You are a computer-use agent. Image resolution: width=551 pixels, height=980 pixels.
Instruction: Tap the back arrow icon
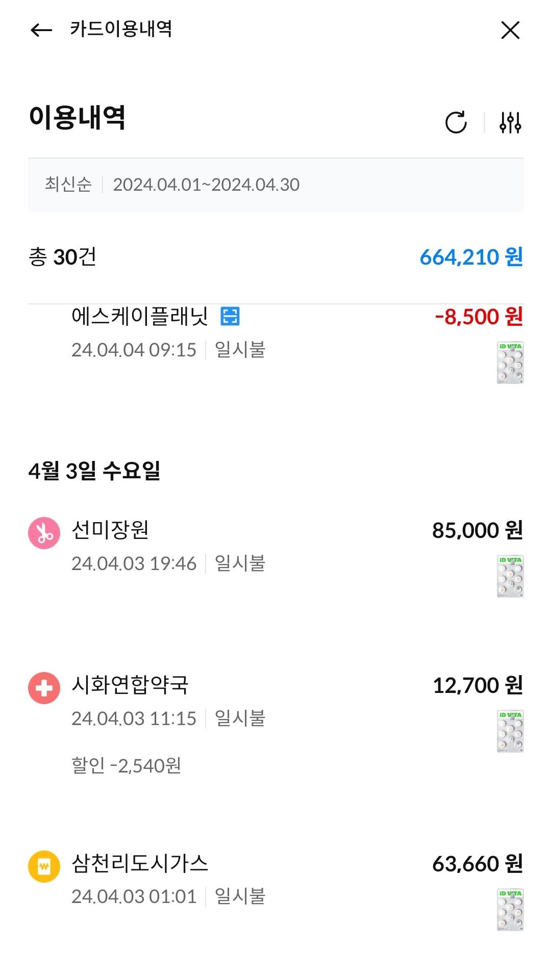(42, 30)
